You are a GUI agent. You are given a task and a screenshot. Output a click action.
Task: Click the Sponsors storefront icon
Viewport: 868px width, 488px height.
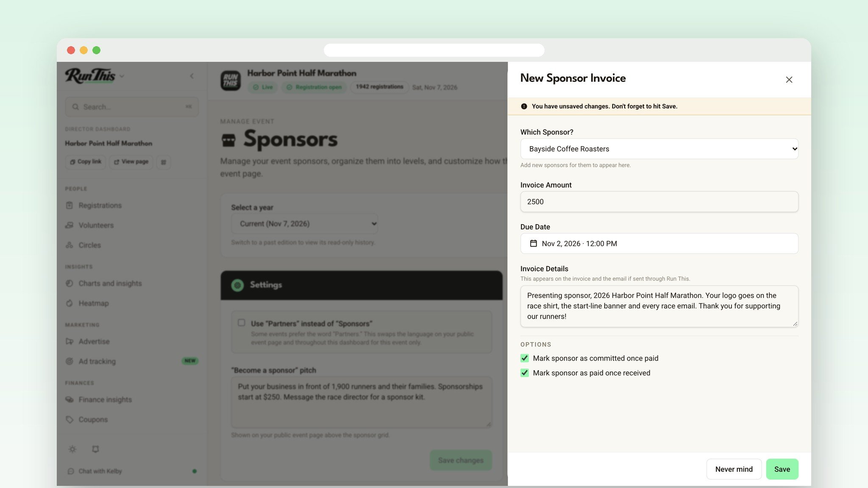(228, 140)
